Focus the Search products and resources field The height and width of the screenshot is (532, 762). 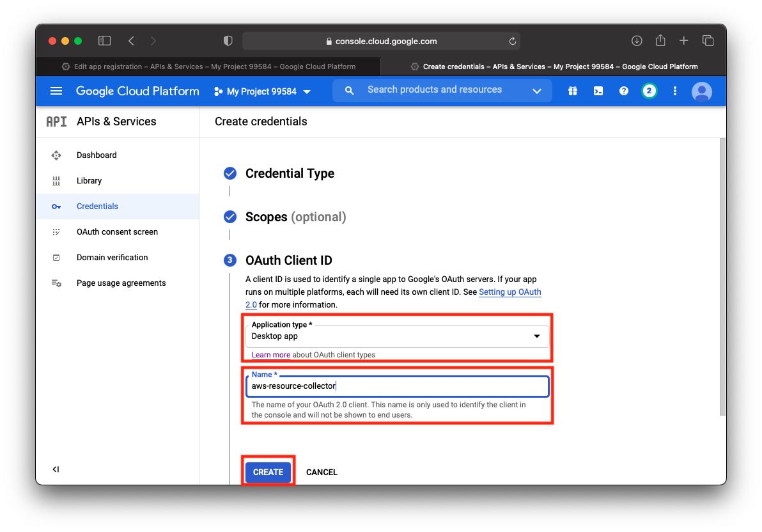(x=435, y=90)
